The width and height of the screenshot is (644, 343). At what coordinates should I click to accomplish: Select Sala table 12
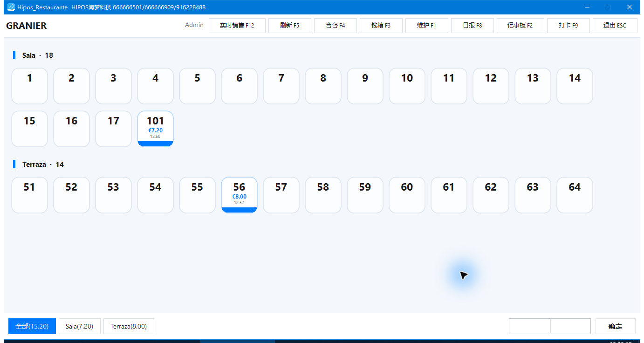tap(491, 86)
